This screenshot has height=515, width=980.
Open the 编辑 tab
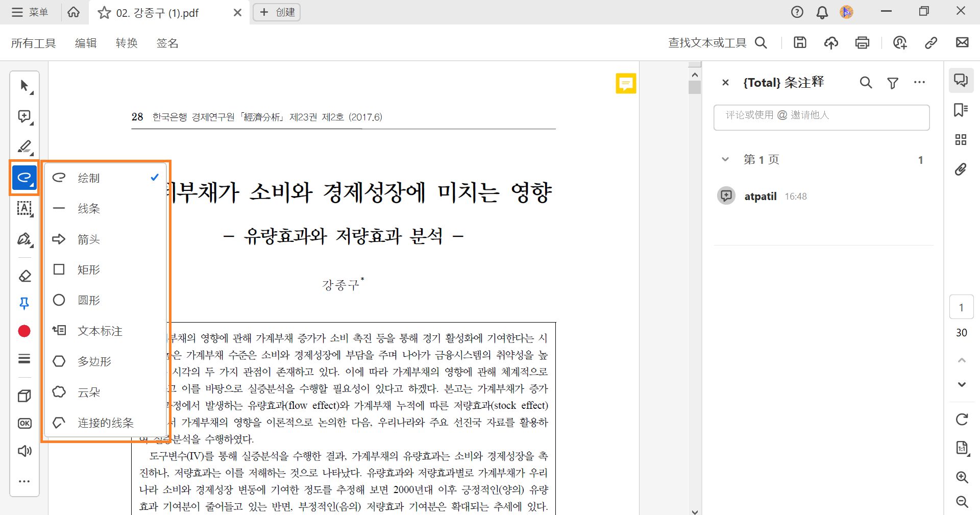86,43
